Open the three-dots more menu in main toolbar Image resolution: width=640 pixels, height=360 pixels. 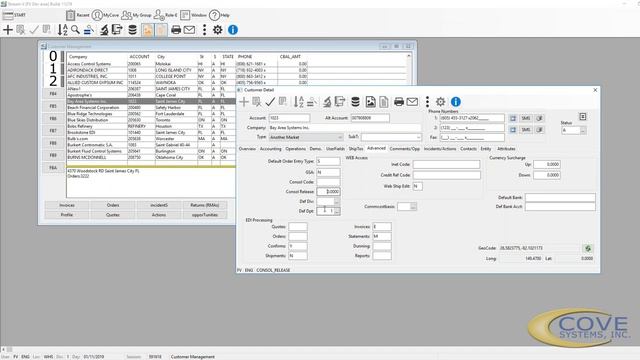[204, 30]
